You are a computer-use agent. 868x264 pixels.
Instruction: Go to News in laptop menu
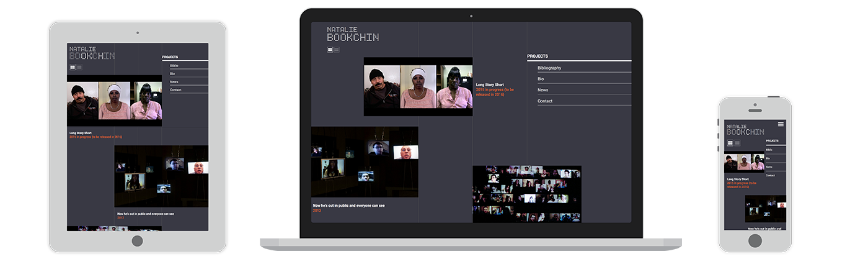pos(542,90)
